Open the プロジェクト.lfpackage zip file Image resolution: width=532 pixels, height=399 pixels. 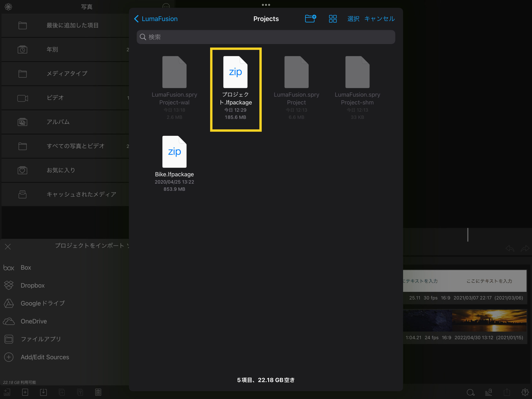coord(235,88)
